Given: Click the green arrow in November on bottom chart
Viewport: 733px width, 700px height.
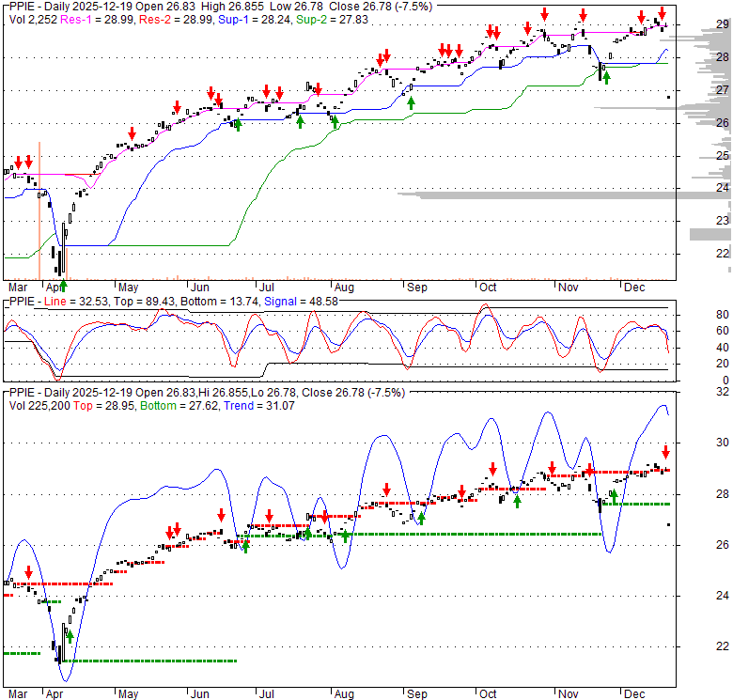Looking at the screenshot, I should (614, 495).
